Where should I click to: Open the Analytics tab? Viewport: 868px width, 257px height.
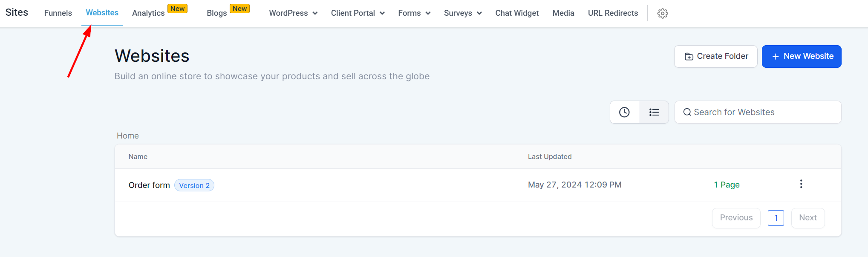(x=148, y=13)
